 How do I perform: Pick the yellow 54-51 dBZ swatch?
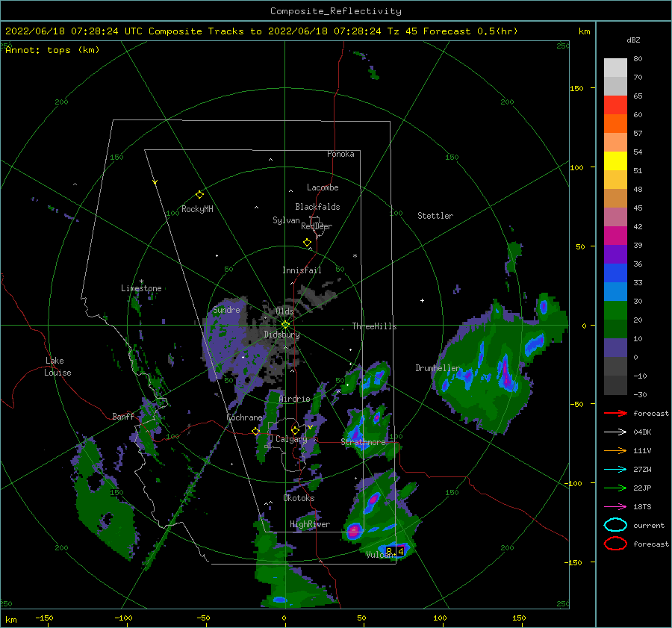tap(615, 161)
